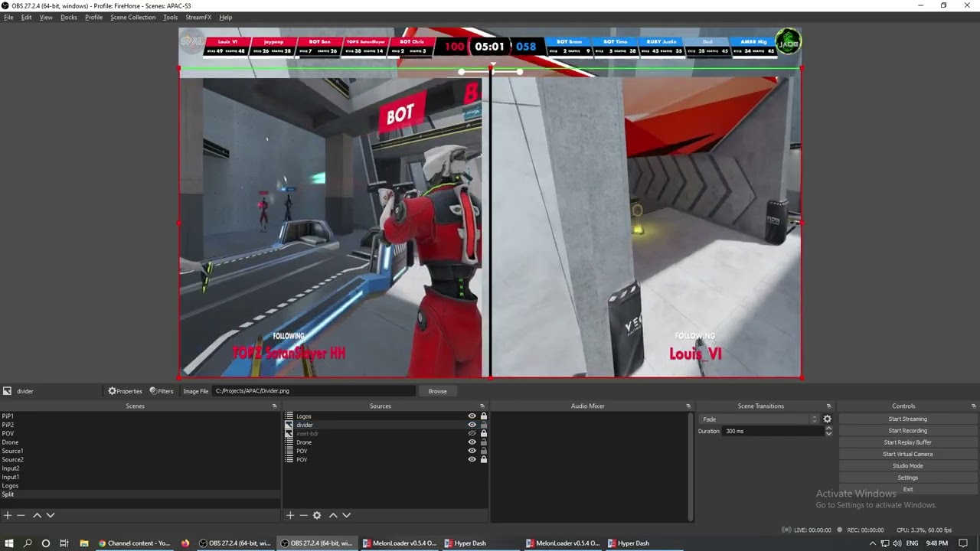This screenshot has width=980, height=551.
Task: Pop out the Audio Mixer dock
Action: (688, 406)
